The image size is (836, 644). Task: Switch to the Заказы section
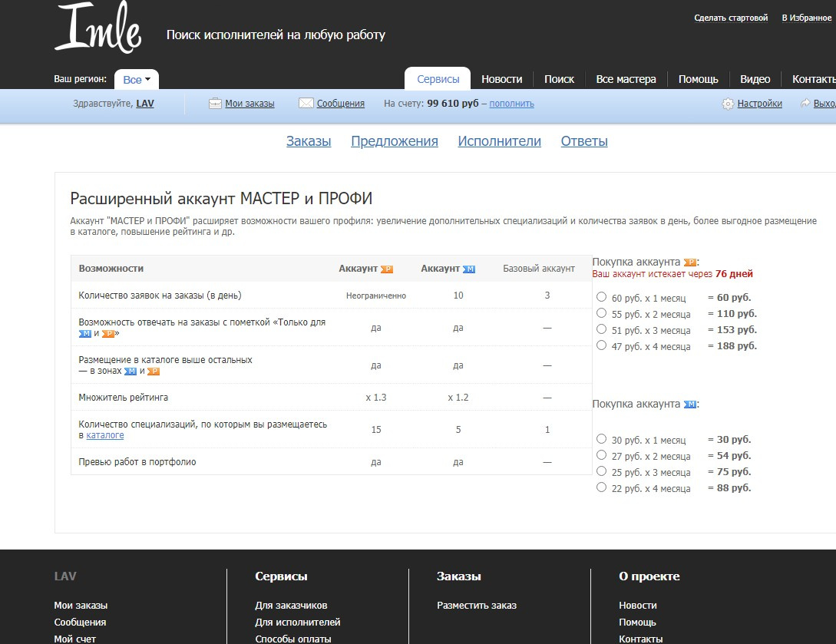tap(309, 141)
